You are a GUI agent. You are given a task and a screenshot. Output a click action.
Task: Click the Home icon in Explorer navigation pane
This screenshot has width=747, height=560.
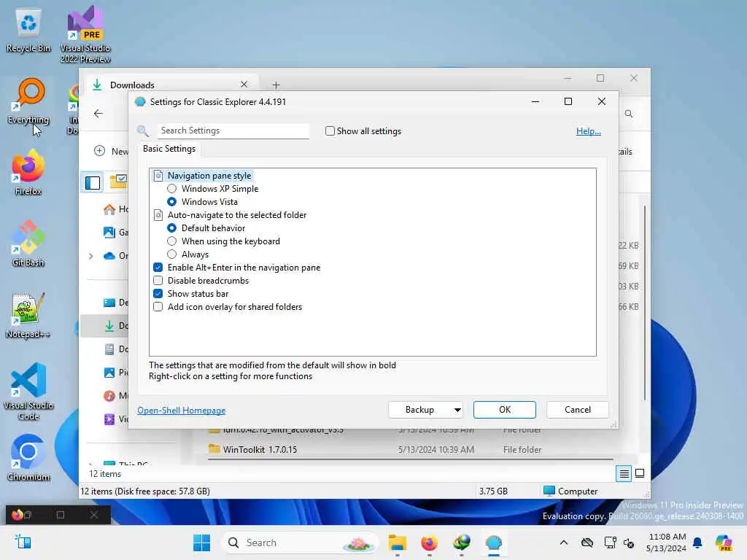109,209
